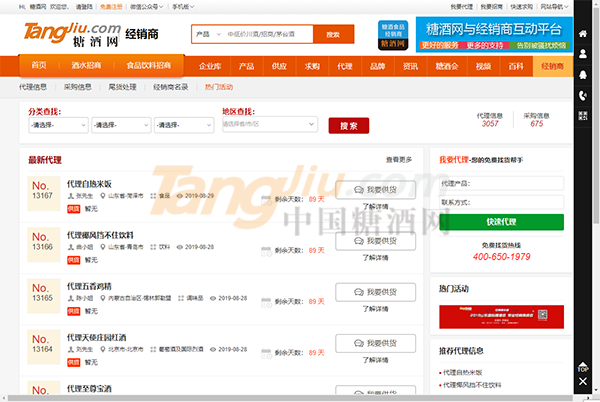Click the vertical scrollbar on right edge
This screenshot has height=402, width=600.
pos(596,116)
